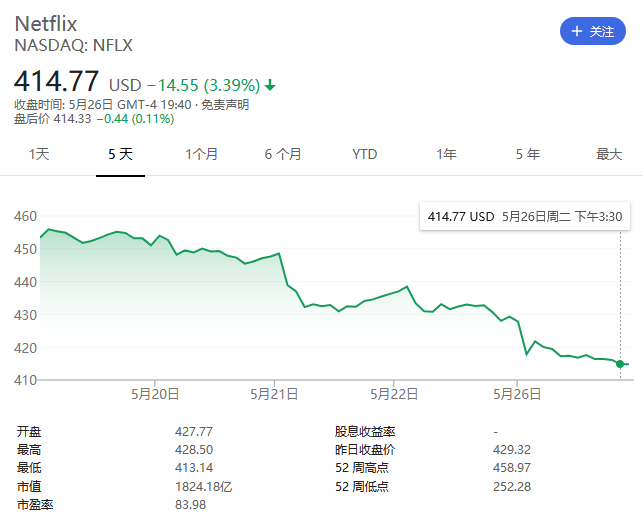Open the 免责声明 disclaimer link

click(x=225, y=105)
